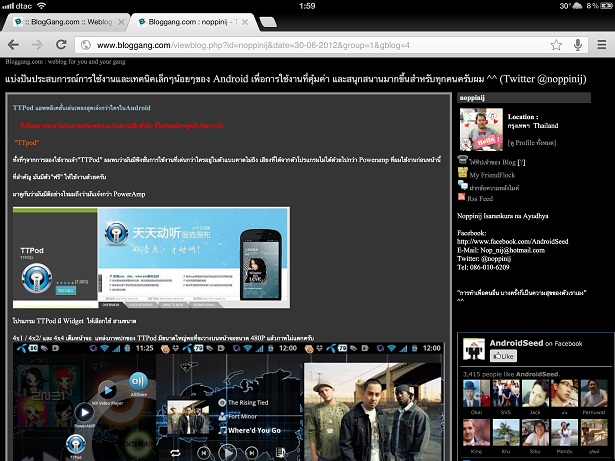Image resolution: width=615 pixels, height=461 pixels.
Task: Click the Twitter @noppinij text
Action: coord(484,259)
